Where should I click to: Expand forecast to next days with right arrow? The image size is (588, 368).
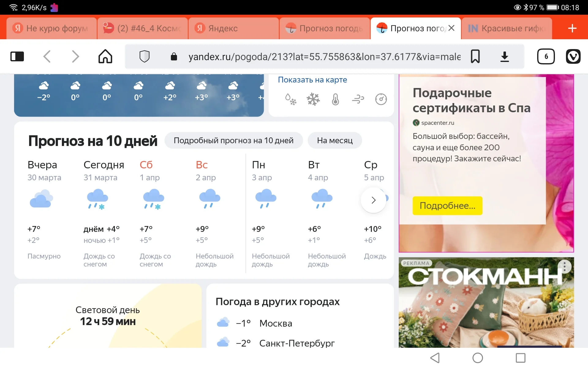click(x=374, y=200)
